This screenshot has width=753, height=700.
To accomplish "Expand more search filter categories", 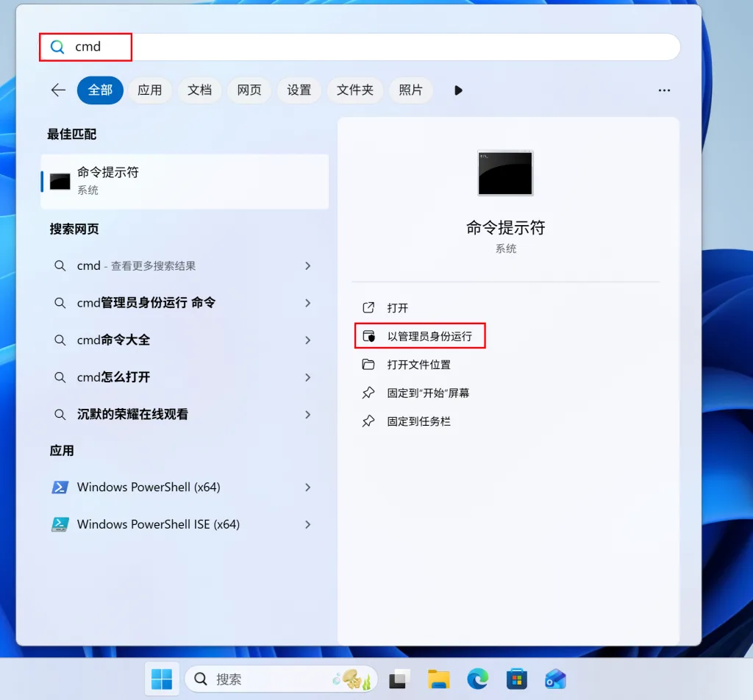I will pos(458,90).
